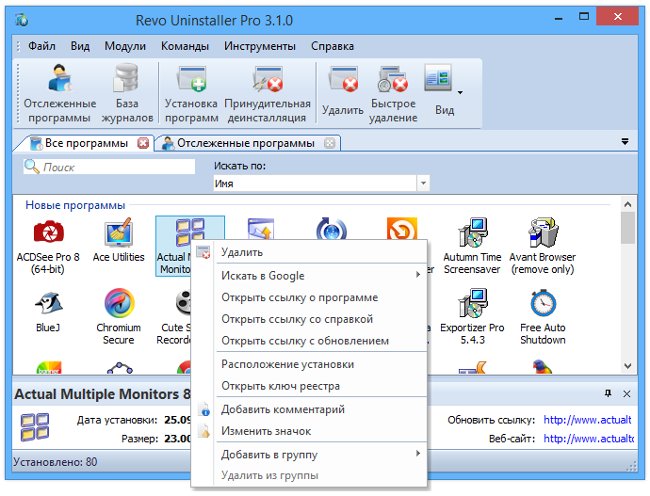Click the Поиск search field

(109, 167)
